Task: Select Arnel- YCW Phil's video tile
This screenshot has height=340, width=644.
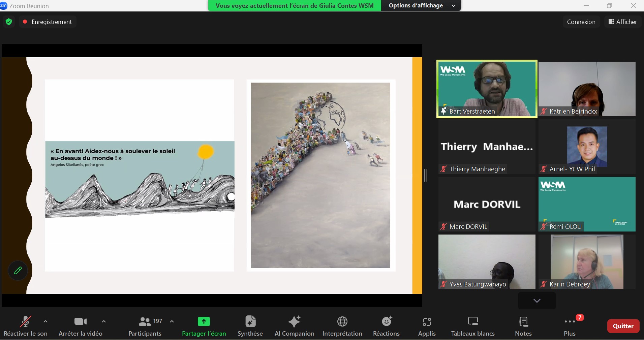Action: pos(587,147)
